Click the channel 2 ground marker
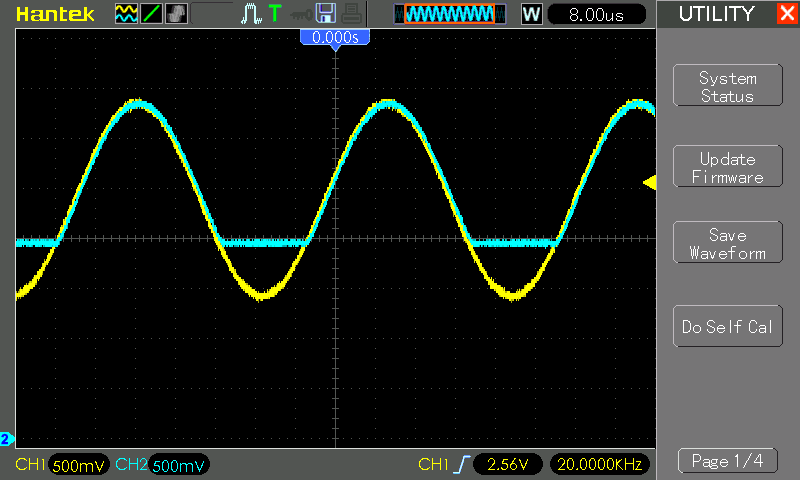Screen dimensions: 800x480 pyautogui.click(x=6, y=439)
